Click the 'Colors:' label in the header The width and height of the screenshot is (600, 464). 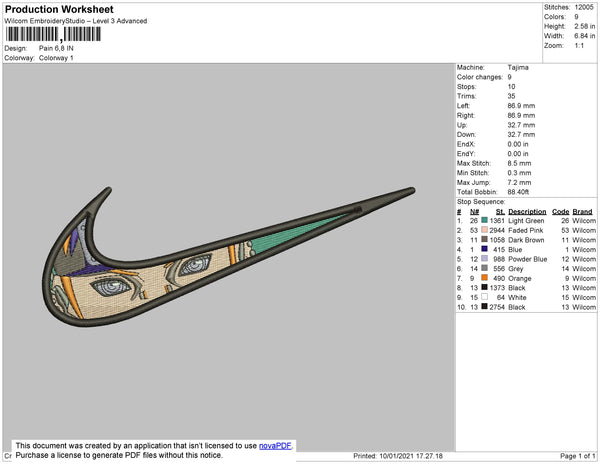(x=554, y=17)
